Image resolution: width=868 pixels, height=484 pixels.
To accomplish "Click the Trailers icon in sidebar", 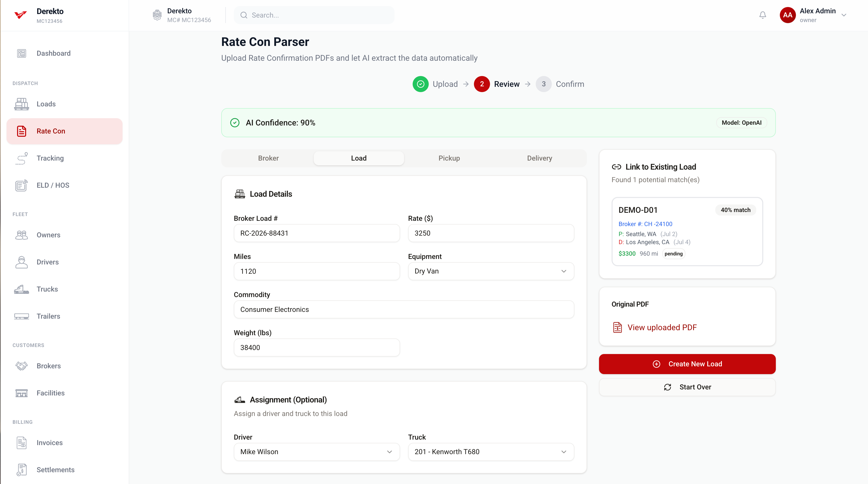I will 22,316.
